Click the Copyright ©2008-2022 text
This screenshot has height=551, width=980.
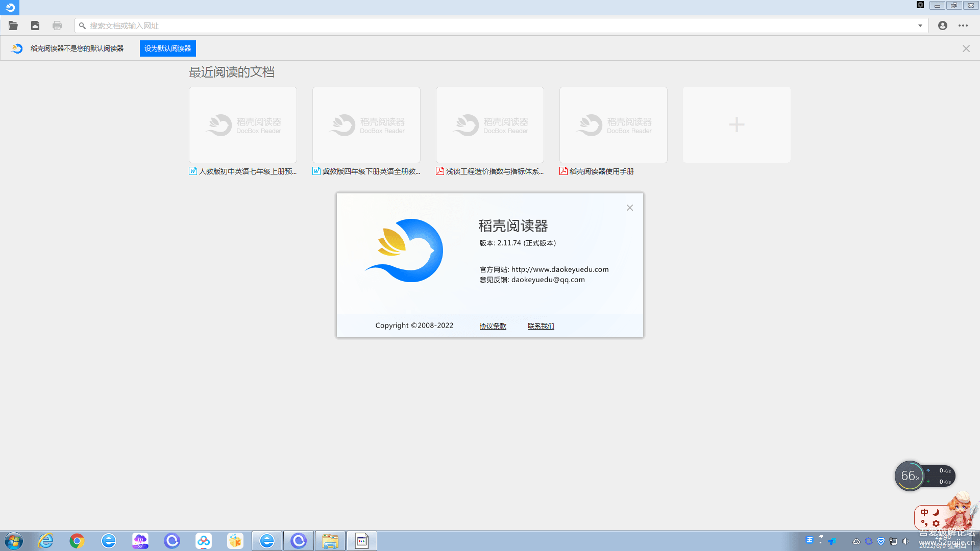[414, 325]
